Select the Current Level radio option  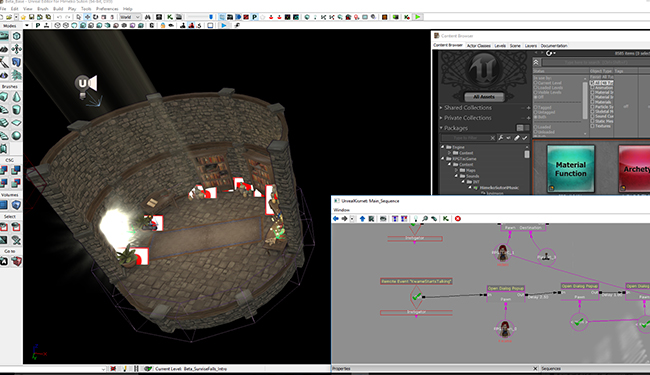(x=536, y=83)
